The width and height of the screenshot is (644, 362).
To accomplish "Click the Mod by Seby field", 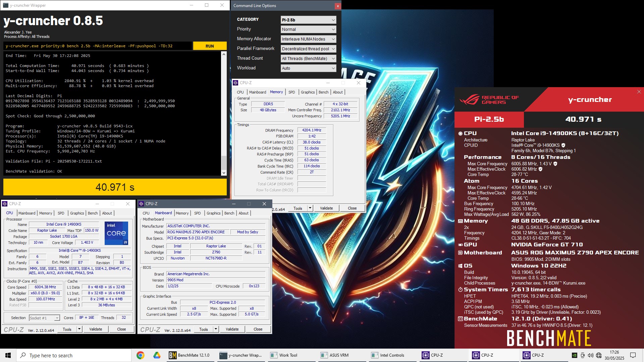I will pos(248,232).
